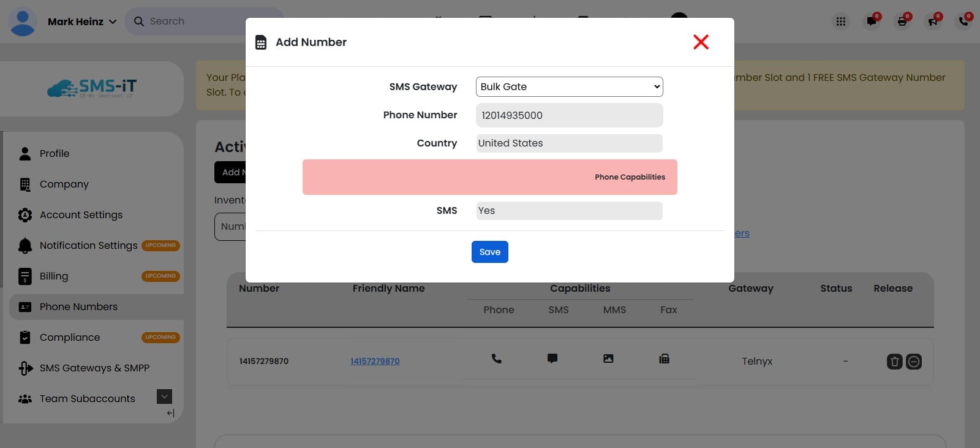Open the announcements megaphone icon

(933, 21)
